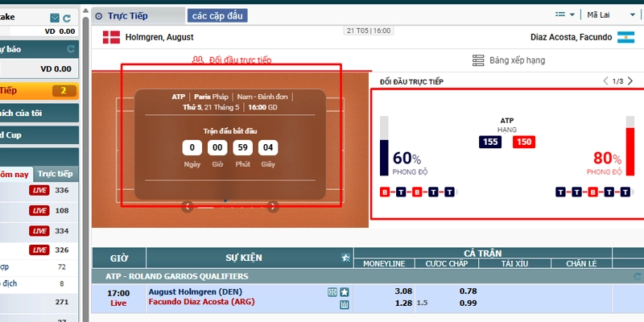
Task: Open the sidebar item ending in 'ích của tôi'
Action: coord(39,113)
